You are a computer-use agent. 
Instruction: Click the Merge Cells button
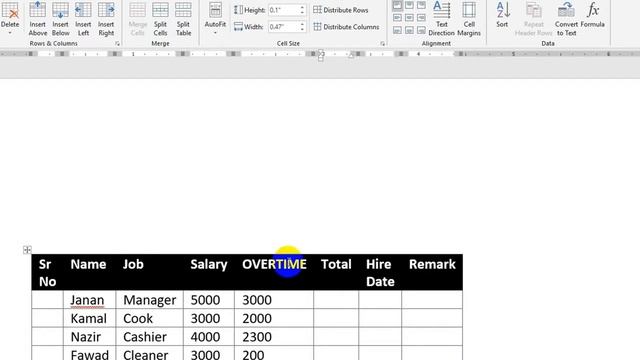pyautogui.click(x=138, y=19)
